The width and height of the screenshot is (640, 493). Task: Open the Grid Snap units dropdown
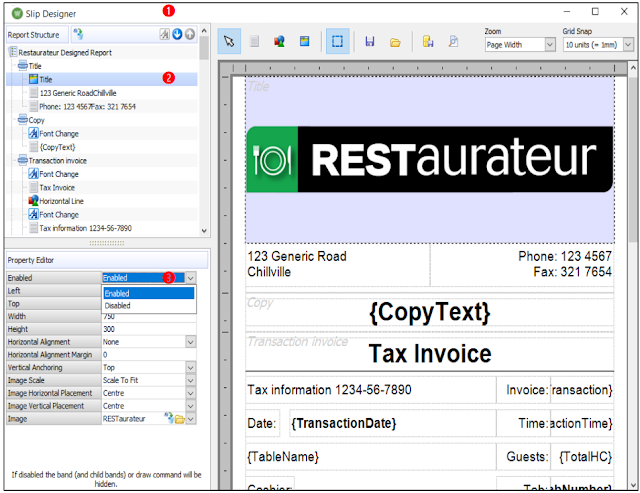click(628, 44)
